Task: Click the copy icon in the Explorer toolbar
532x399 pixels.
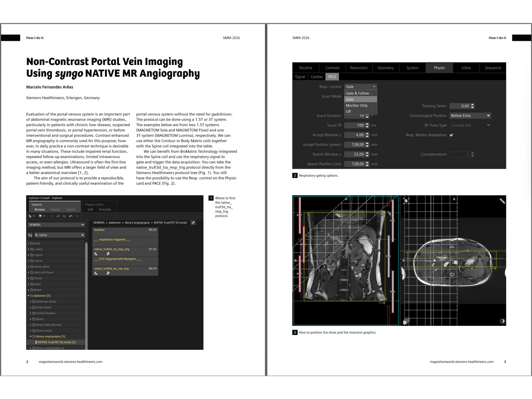Action: [58, 216]
